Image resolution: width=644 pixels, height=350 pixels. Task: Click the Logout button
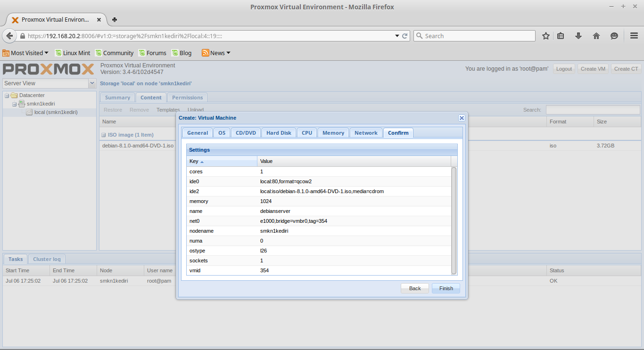click(x=564, y=69)
